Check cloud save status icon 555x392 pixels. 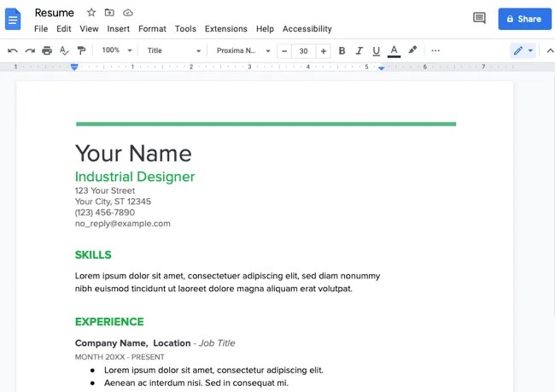(x=128, y=13)
